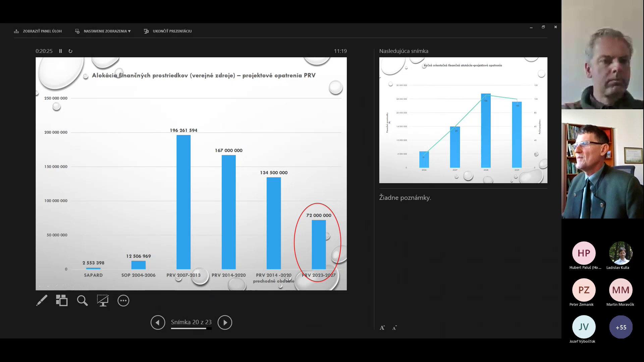Click the magnifier zoom into slide icon
Screen dimensions: 644x362
tap(82, 300)
